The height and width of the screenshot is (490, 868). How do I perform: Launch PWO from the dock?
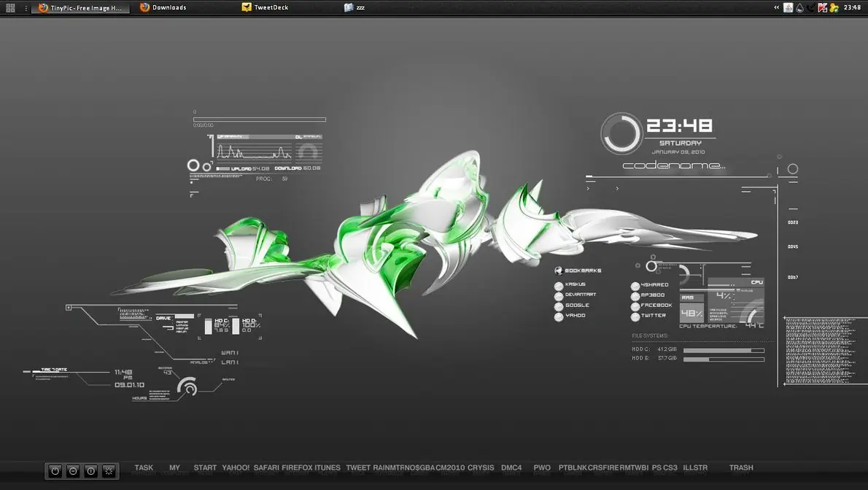tap(542, 468)
